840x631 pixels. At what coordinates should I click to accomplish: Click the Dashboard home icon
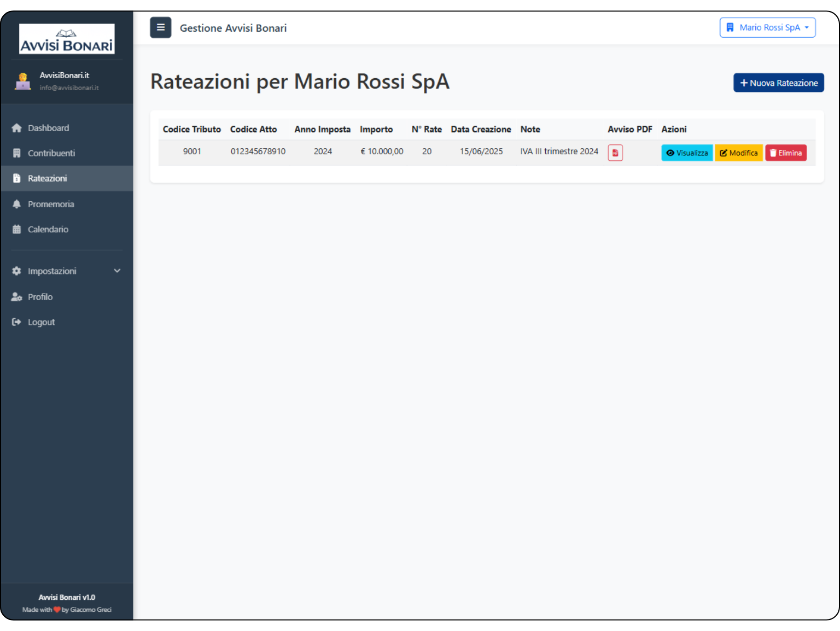click(x=17, y=128)
